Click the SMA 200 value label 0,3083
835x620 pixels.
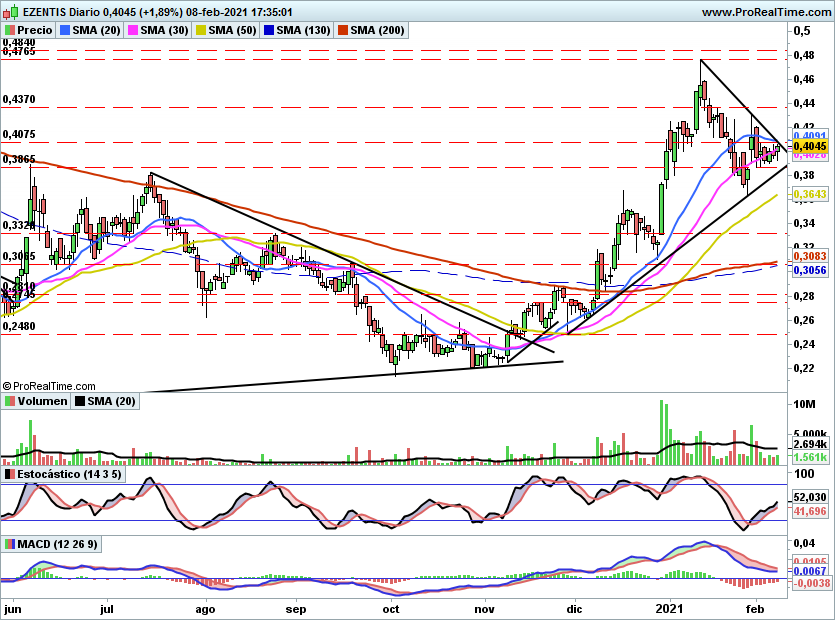[810, 257]
